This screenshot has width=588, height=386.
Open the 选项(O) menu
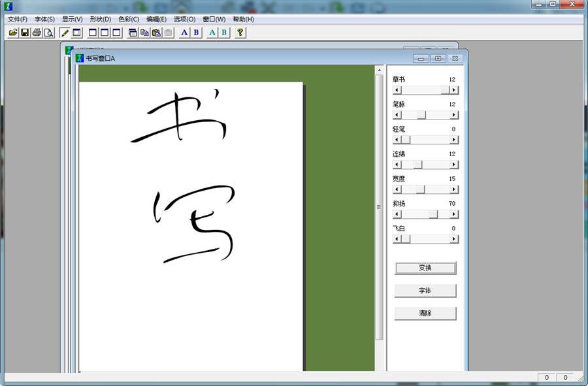point(184,19)
